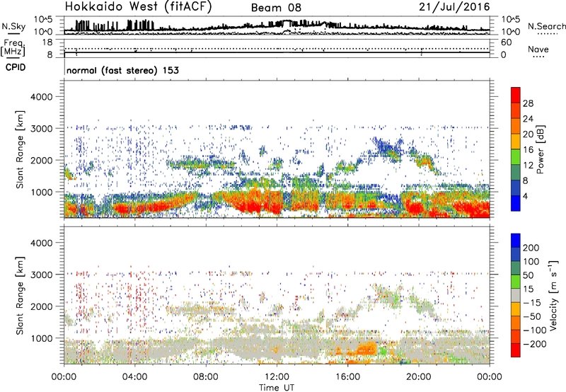Click the 'Hokkaido West (fitACF)' title
The image size is (566, 392).
tap(138, 6)
